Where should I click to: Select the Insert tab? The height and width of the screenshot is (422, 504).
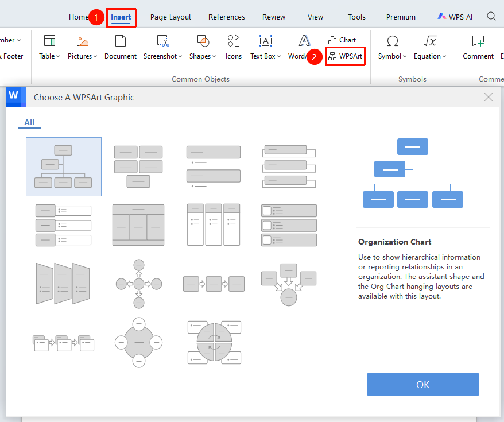[121, 17]
